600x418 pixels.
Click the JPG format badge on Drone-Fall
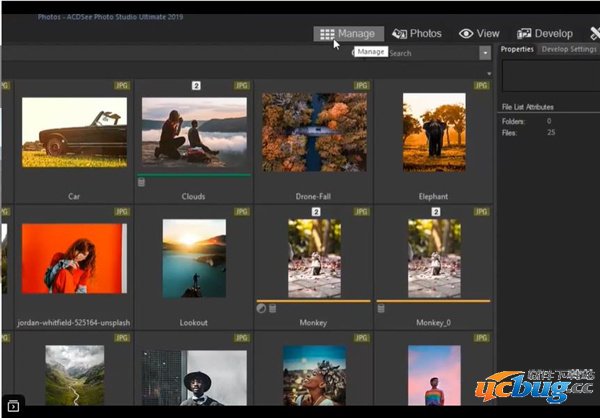(361, 86)
